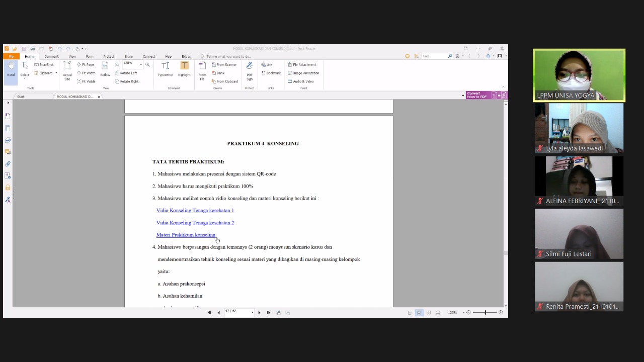644x362 pixels.
Task: Go to the previous page
Action: [x=218, y=312]
